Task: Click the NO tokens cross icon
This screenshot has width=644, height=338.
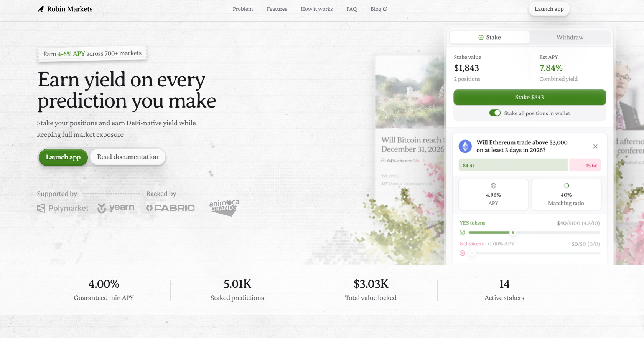Action: tap(463, 253)
